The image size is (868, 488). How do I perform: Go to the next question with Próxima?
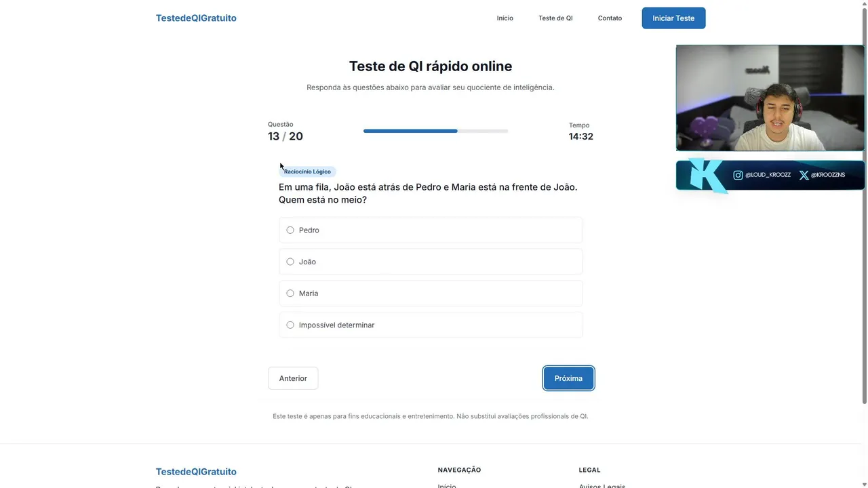(568, 378)
